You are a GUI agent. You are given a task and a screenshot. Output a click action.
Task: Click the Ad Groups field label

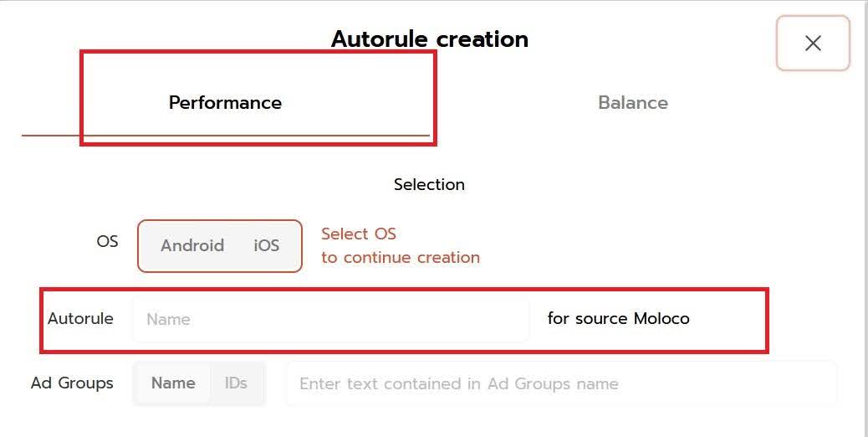point(72,383)
